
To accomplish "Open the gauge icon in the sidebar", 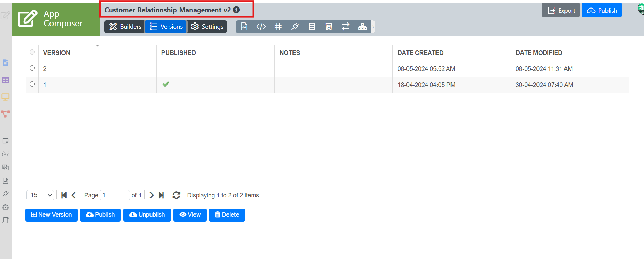I will click(5, 207).
